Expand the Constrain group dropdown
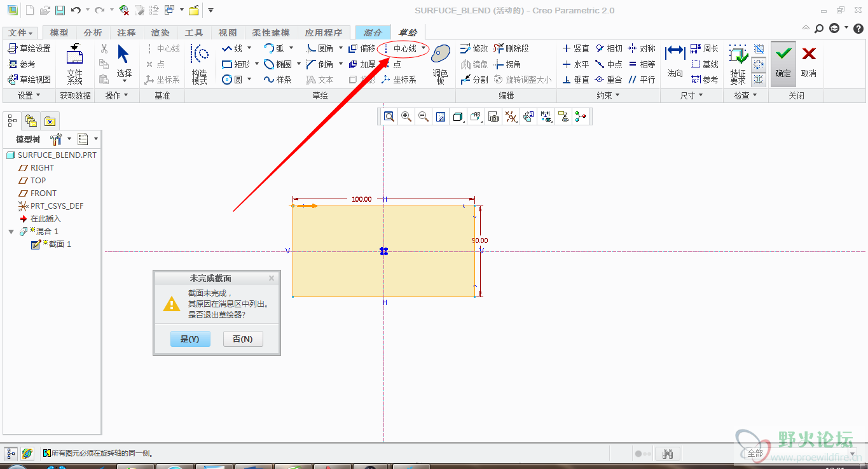The width and height of the screenshot is (868, 469). pos(609,95)
